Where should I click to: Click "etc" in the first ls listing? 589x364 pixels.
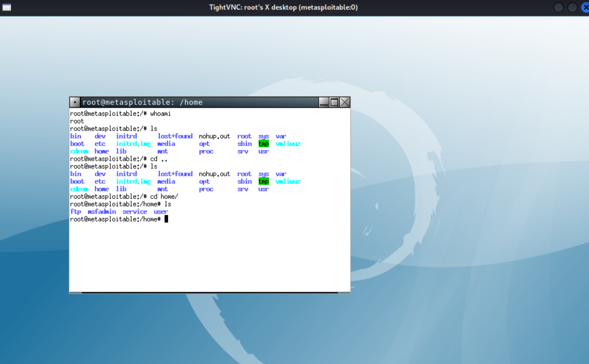(100, 144)
